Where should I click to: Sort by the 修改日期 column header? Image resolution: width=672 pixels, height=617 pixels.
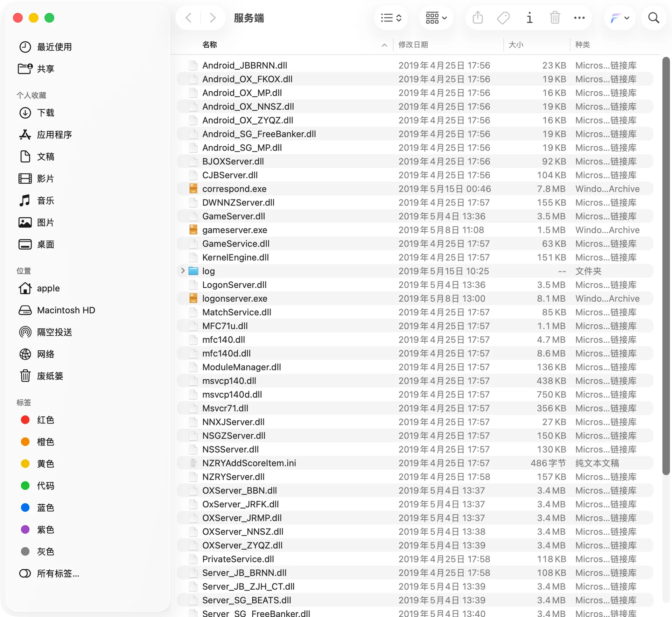coord(413,45)
